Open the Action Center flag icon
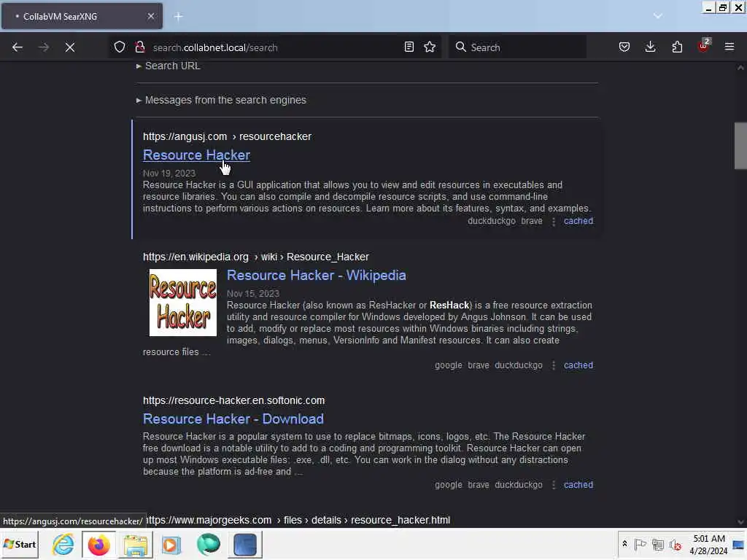Screen dimensions: 747x560 tap(640, 544)
